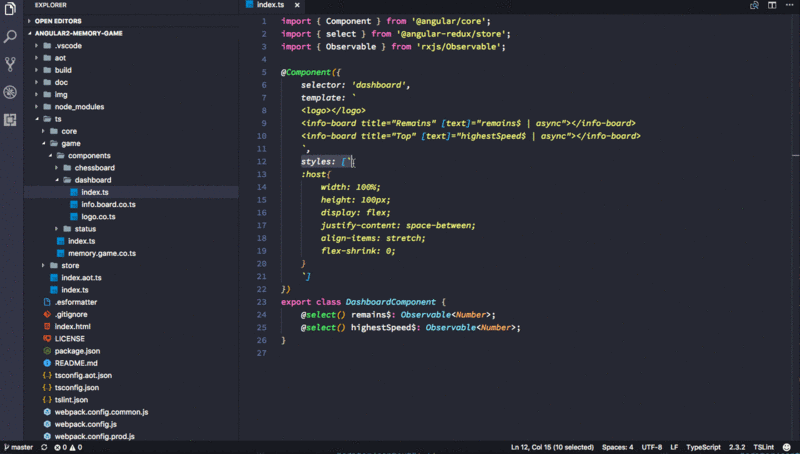Select the TypeScript language mode
This screenshot has width=800, height=454.
click(703, 447)
